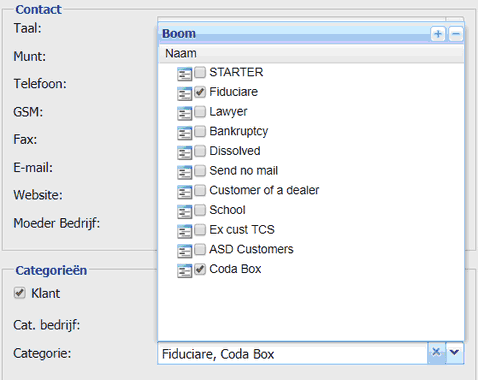This screenshot has width=478, height=380.
Task: Select the Bankruptcy row label
Action: (239, 131)
